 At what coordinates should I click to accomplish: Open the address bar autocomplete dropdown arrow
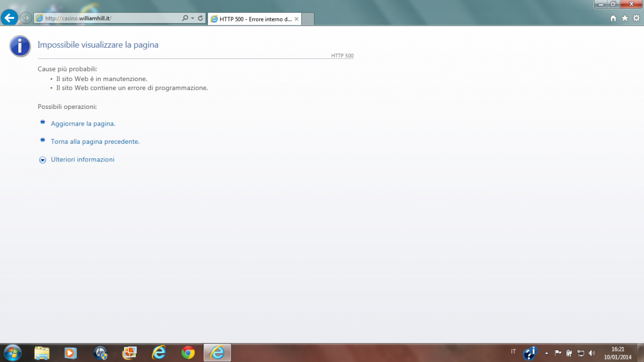[x=193, y=18]
